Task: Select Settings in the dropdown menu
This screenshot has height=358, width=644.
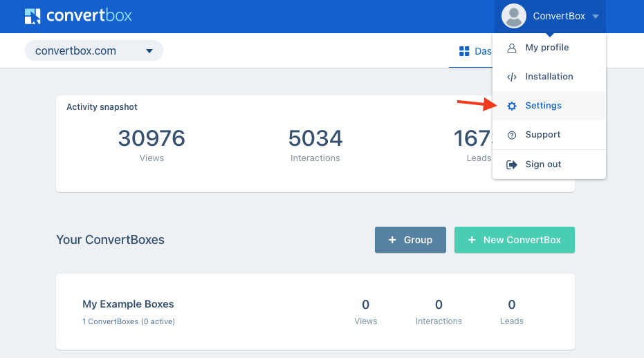Action: (549, 106)
